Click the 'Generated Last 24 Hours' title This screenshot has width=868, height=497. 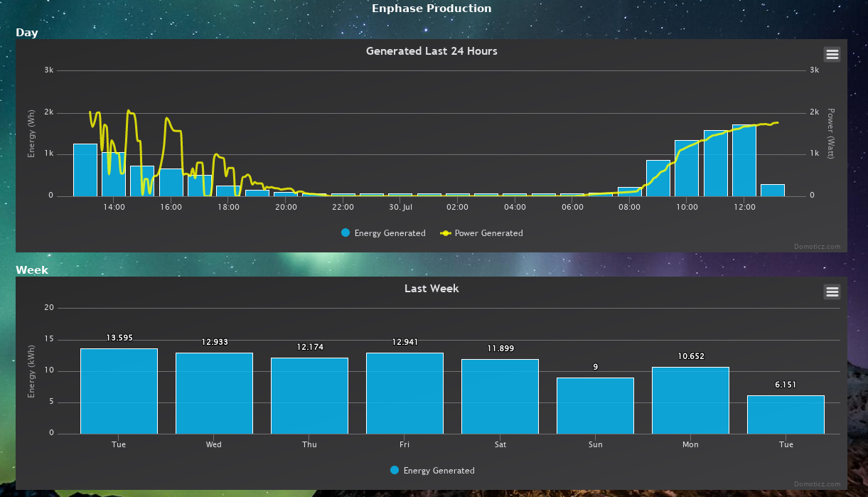tap(432, 51)
